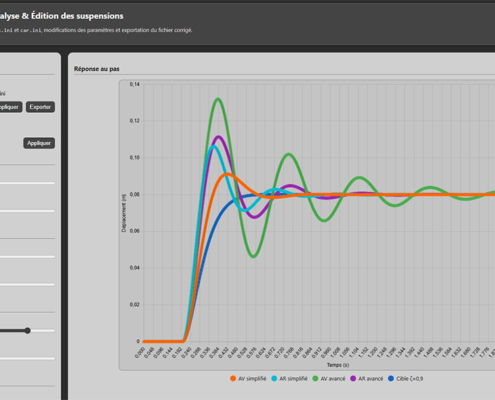Click the green AV avancé legend dot
The height and width of the screenshot is (400, 495).
315,379
